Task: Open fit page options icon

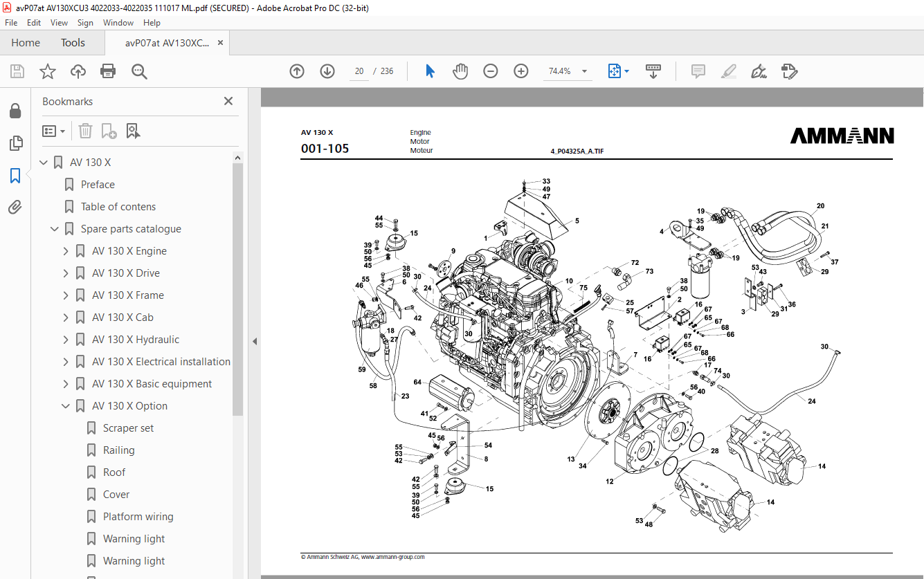Action: [x=618, y=71]
